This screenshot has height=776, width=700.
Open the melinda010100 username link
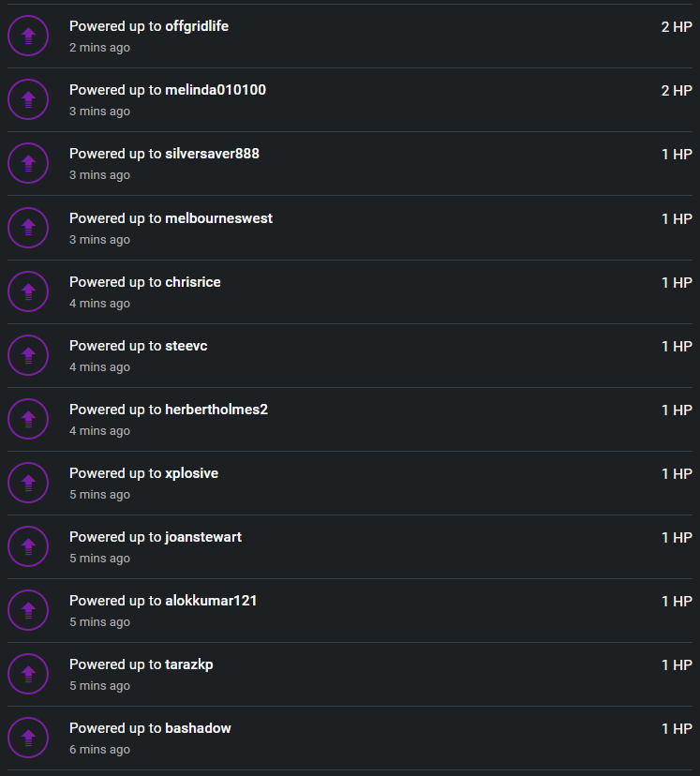click(x=216, y=90)
